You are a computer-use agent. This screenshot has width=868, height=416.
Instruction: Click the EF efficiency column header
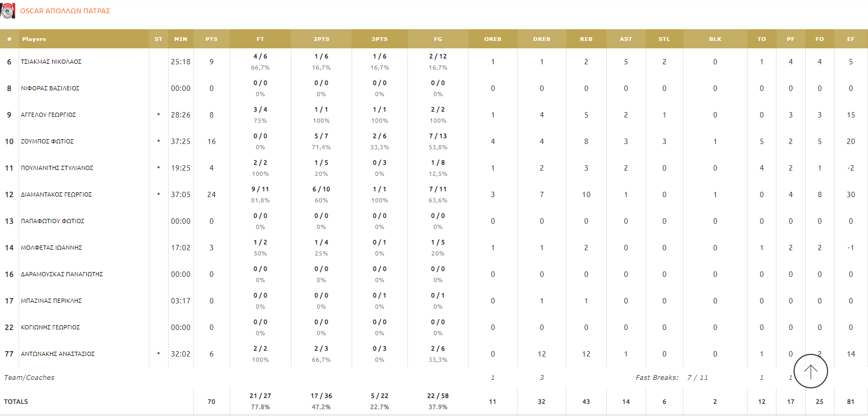tap(850, 39)
